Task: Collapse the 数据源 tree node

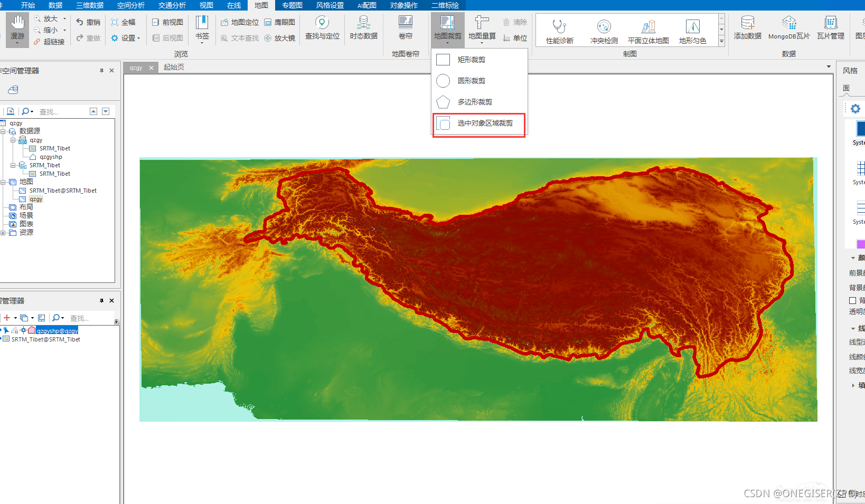Action: pyautogui.click(x=3, y=131)
